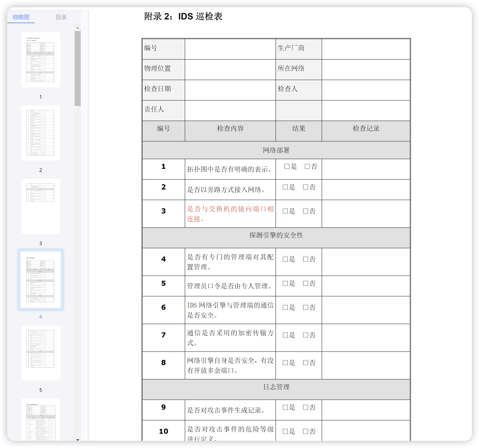The height and width of the screenshot is (448, 479).
Task: Check 是 for row 5 管理员口令 item
Action: tap(285, 283)
